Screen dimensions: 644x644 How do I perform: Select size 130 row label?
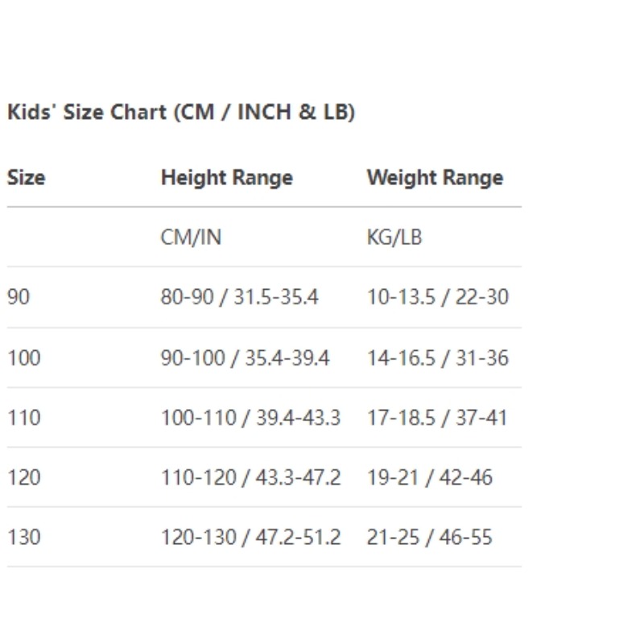click(24, 537)
